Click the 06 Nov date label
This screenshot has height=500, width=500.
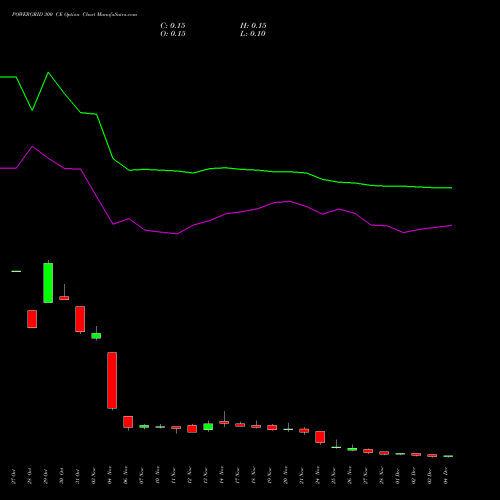[126, 475]
